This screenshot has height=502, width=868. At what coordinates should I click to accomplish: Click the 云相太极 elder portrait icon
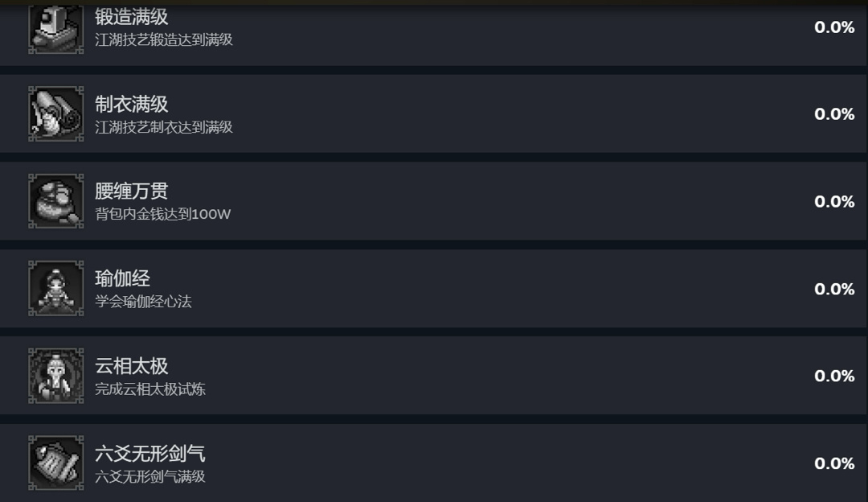tap(55, 376)
